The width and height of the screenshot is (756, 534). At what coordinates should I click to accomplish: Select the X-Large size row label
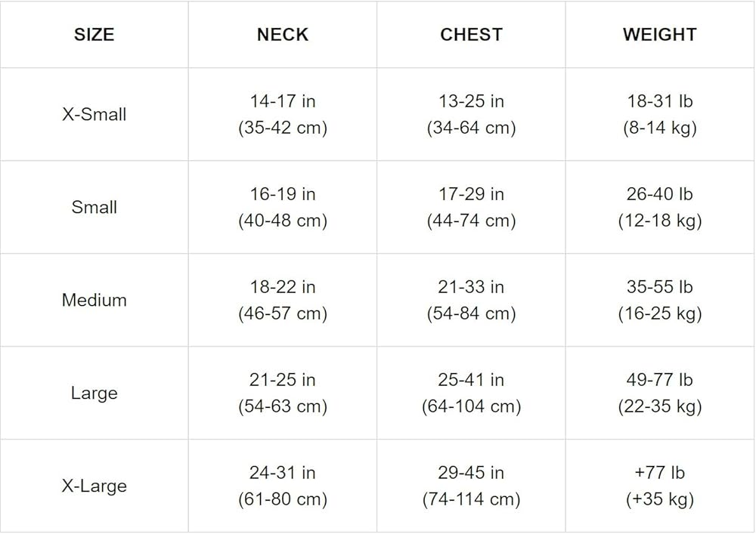94,486
